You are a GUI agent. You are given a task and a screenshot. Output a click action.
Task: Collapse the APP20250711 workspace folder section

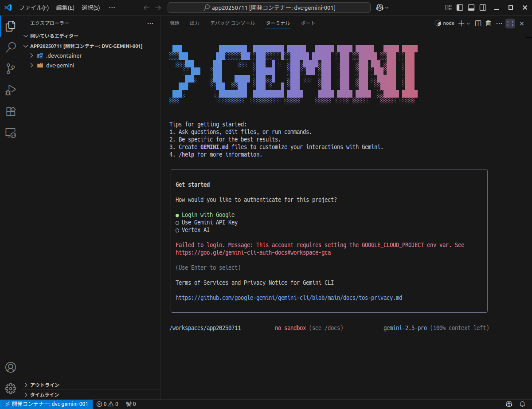pyautogui.click(x=90, y=46)
